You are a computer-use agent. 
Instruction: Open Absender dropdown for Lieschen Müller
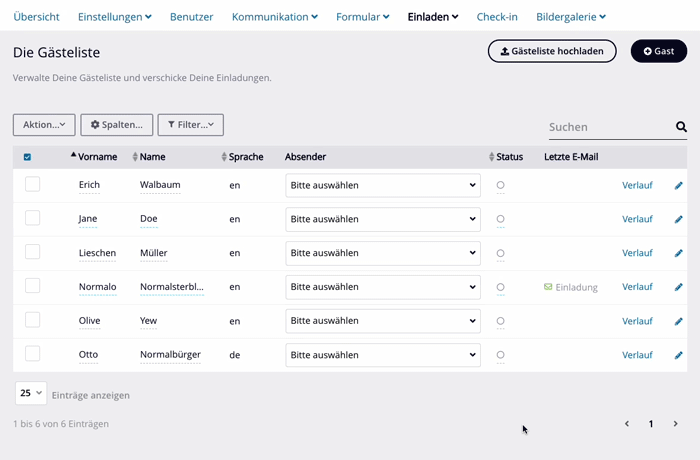coord(383,253)
